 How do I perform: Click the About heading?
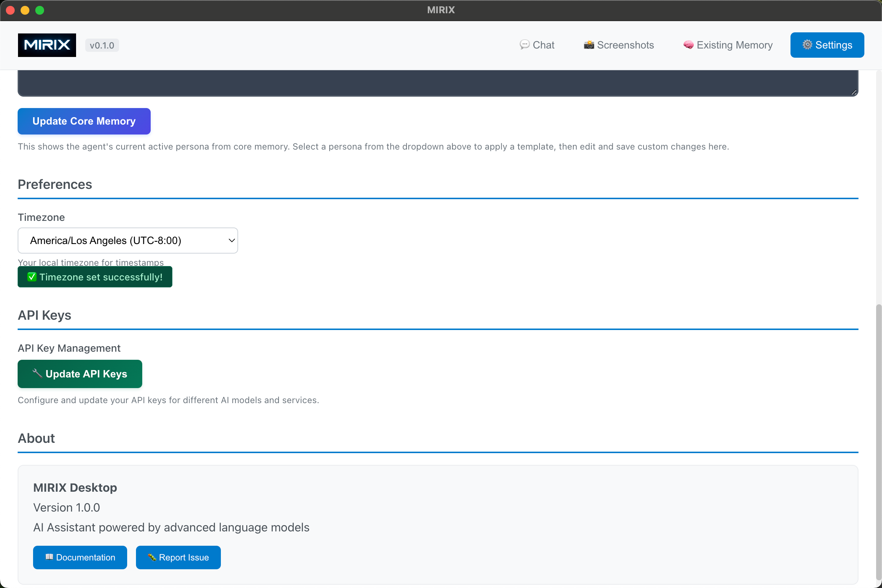pyautogui.click(x=36, y=438)
